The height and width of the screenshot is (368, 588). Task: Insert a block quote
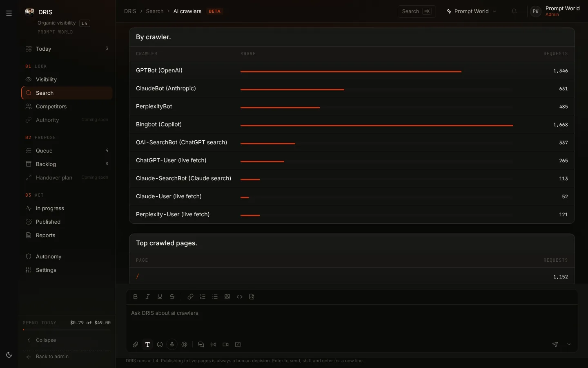tap(227, 297)
